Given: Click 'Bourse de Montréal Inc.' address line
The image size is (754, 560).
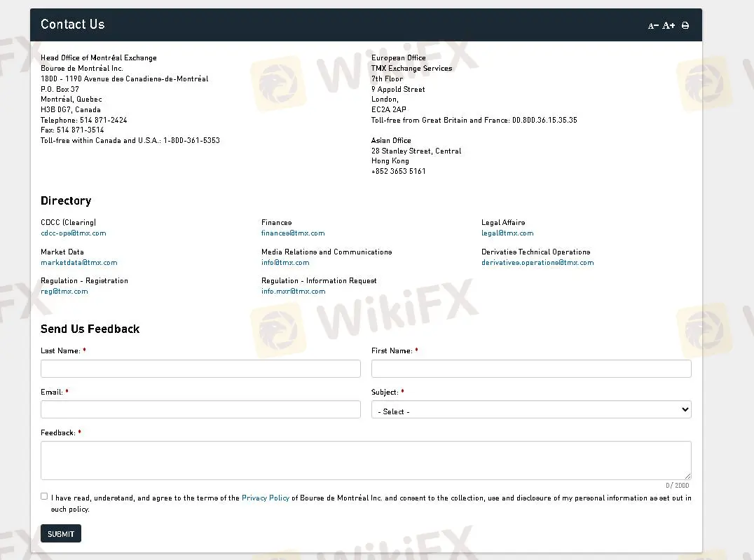Looking at the screenshot, I should pos(82,68).
